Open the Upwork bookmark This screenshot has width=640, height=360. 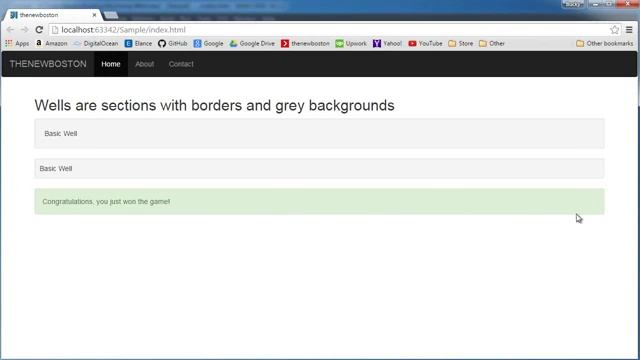(x=351, y=43)
